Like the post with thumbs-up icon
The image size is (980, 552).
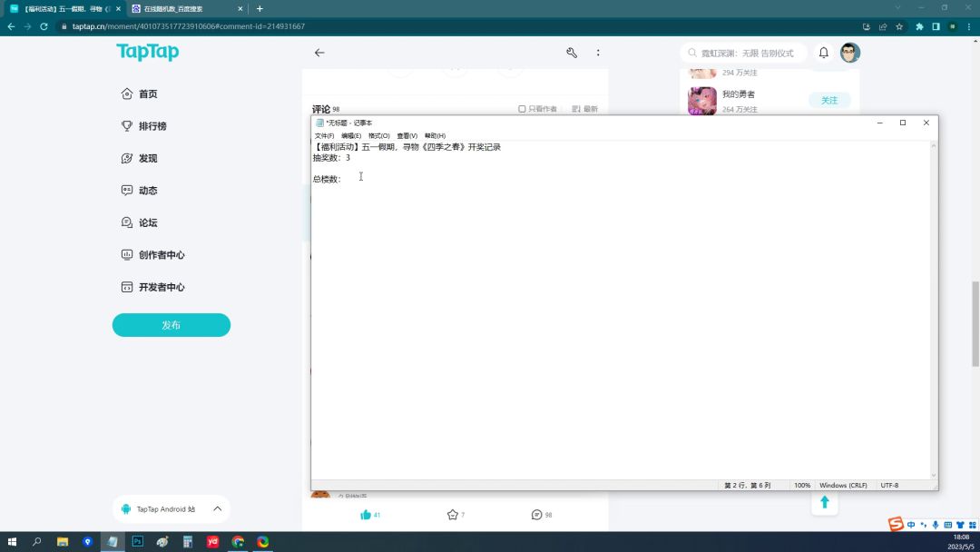click(x=366, y=515)
